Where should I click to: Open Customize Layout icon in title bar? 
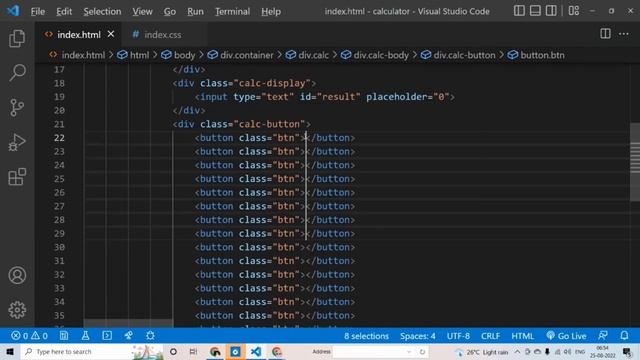click(574, 11)
